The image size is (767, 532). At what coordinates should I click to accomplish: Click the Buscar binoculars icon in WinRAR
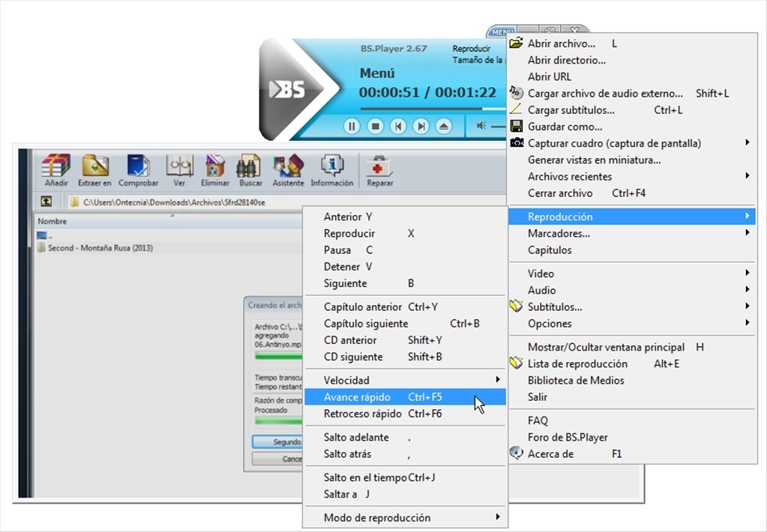tap(250, 169)
